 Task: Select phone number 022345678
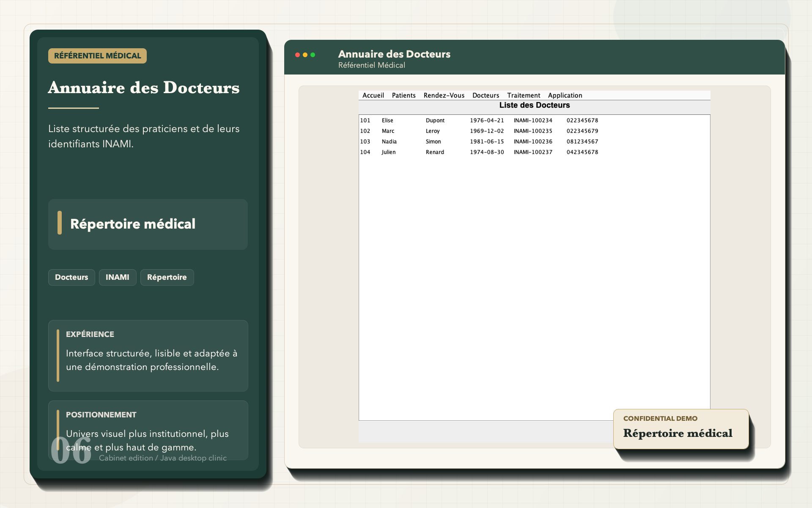(x=582, y=120)
